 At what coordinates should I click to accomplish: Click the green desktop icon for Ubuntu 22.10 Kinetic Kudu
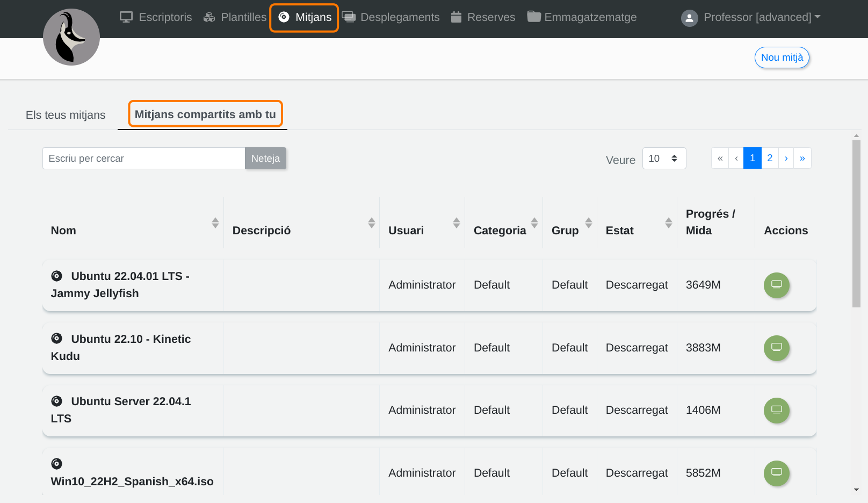(776, 348)
